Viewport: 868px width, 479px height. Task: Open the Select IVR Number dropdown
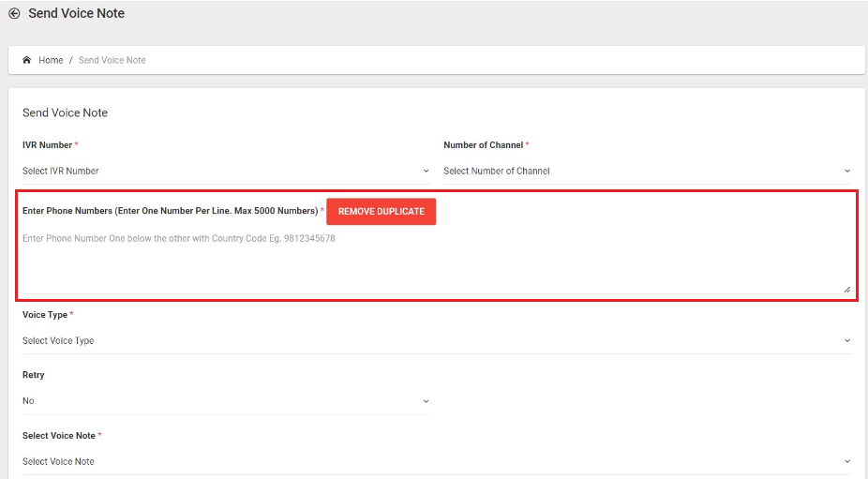coord(226,172)
